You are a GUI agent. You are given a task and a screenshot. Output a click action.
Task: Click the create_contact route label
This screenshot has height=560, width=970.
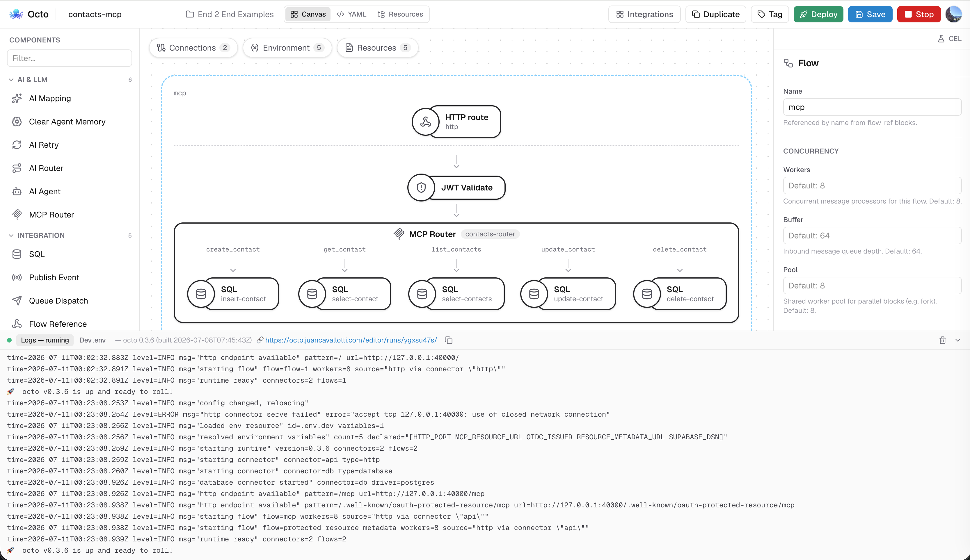coord(233,249)
